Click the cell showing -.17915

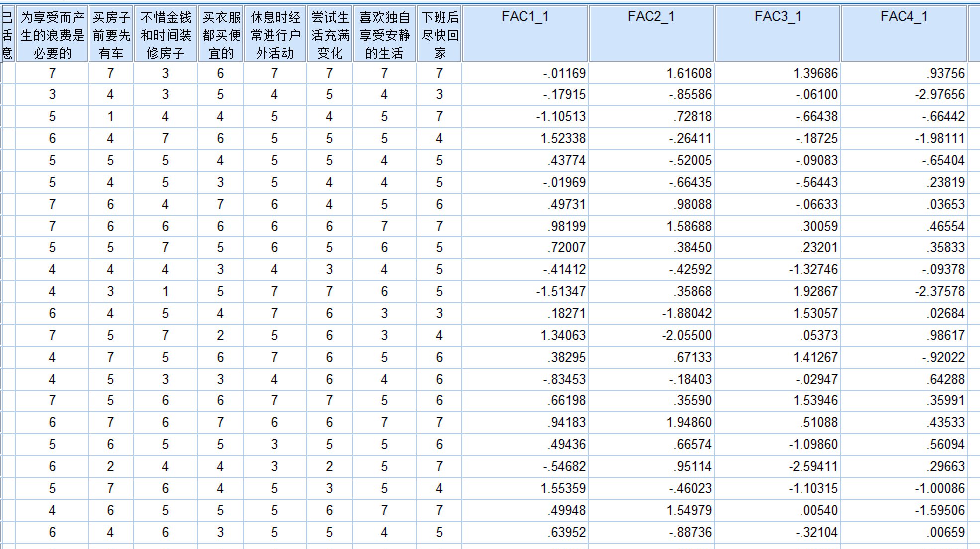click(x=525, y=95)
